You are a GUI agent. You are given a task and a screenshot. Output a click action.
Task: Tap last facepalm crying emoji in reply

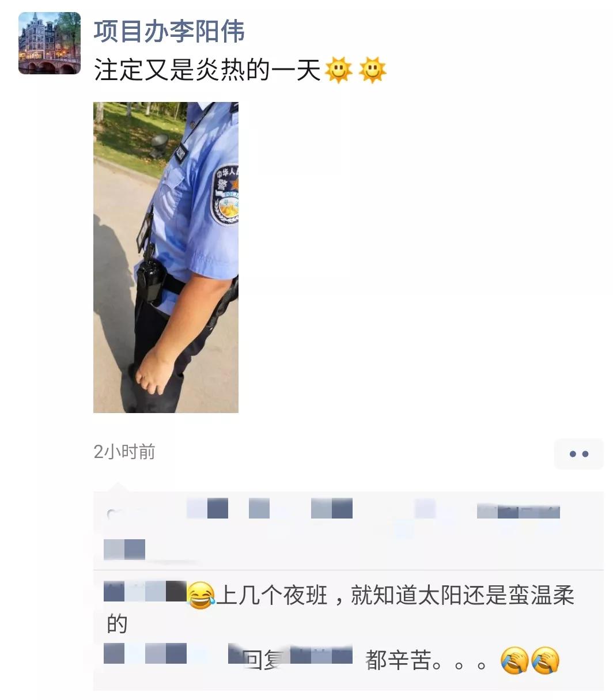point(545,661)
